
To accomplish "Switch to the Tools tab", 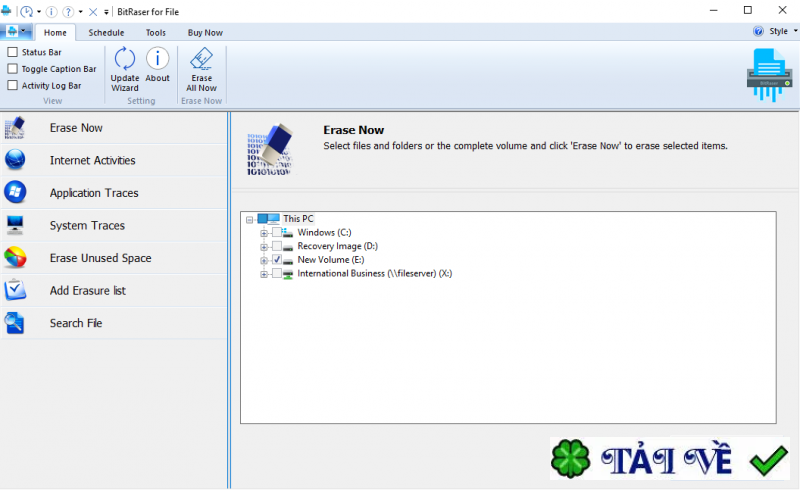I will point(156,33).
